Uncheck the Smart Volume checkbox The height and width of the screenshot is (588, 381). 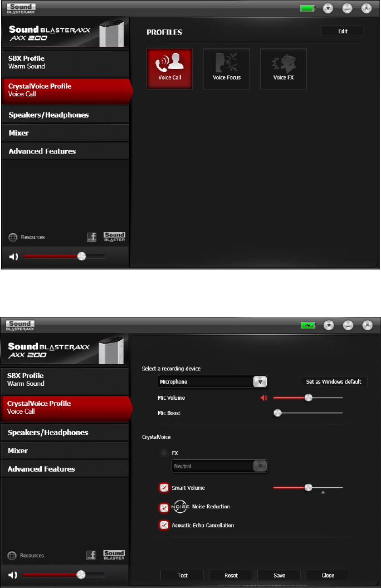point(164,488)
